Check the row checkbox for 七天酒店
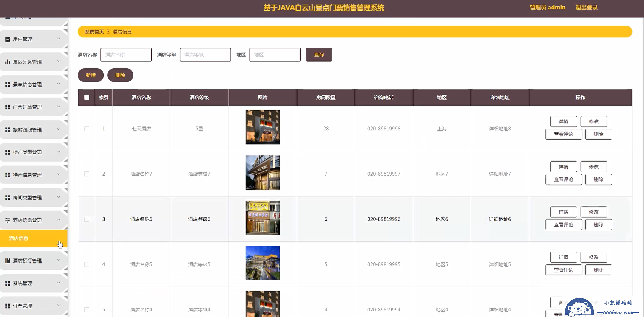Viewport: 644px width, 317px height. pos(87,129)
